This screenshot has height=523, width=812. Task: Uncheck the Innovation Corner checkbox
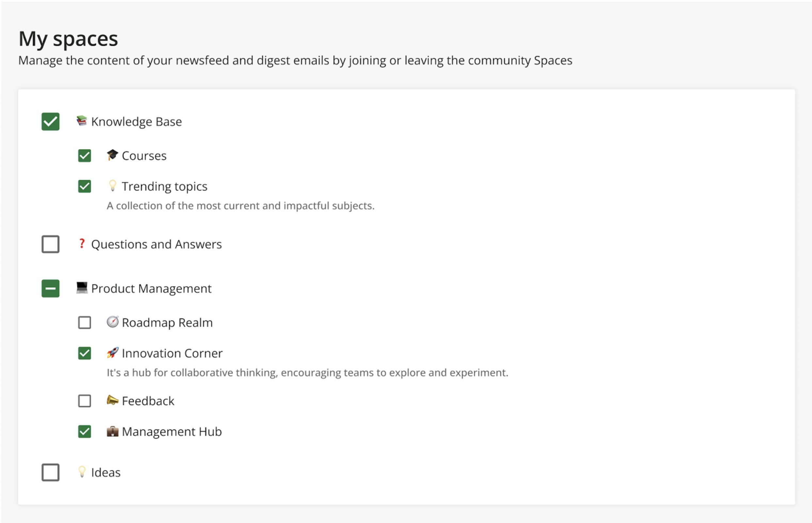[x=84, y=353]
